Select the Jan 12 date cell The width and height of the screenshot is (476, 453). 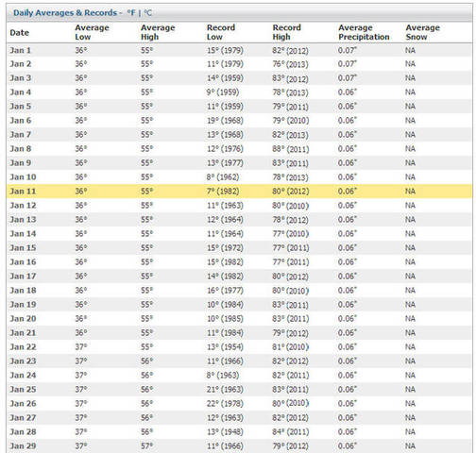(23, 206)
